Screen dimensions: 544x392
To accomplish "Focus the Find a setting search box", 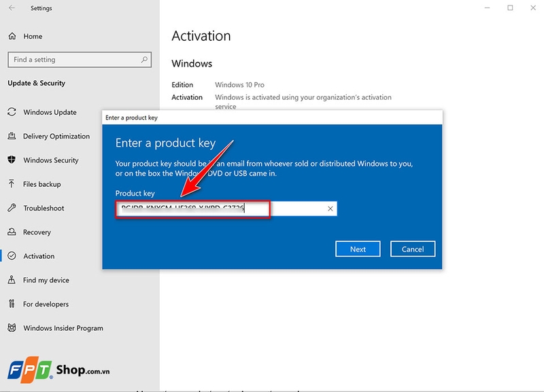I will (x=80, y=60).
